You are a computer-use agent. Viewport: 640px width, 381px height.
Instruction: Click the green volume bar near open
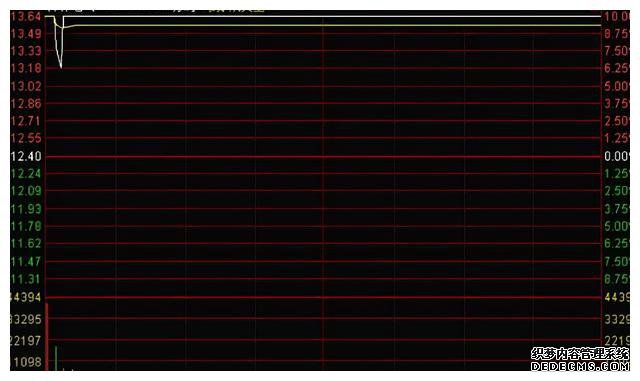click(x=56, y=358)
